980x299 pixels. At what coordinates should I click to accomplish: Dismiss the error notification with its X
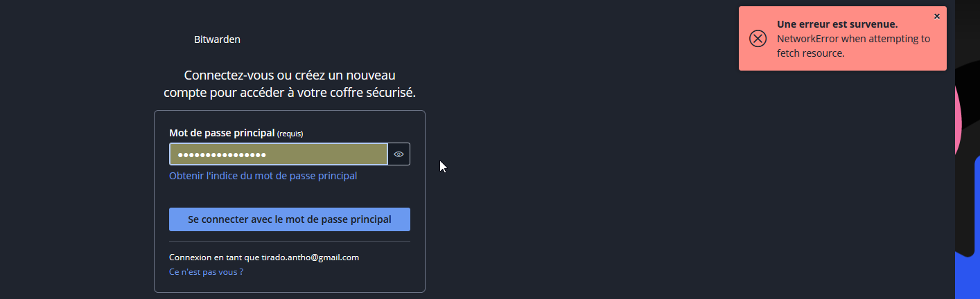[x=937, y=16]
